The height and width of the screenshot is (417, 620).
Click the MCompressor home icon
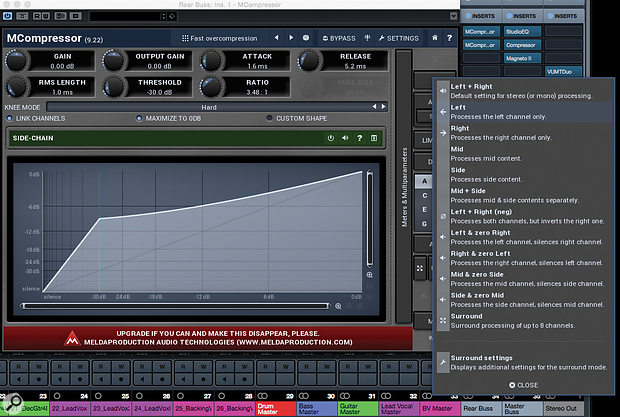coord(435,38)
